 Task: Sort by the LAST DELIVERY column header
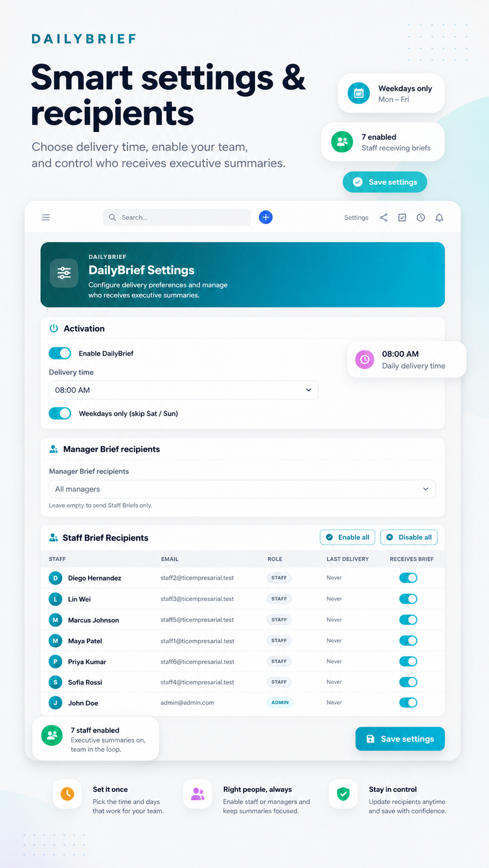(348, 559)
